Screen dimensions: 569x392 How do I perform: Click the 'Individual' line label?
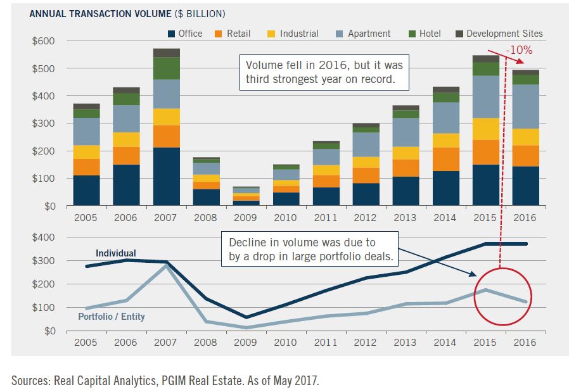pyautogui.click(x=116, y=253)
